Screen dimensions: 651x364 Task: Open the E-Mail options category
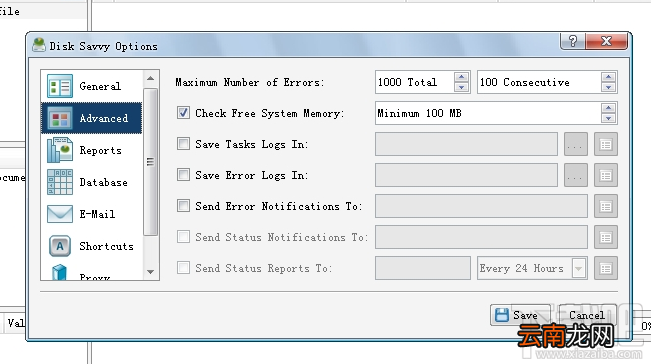91,214
